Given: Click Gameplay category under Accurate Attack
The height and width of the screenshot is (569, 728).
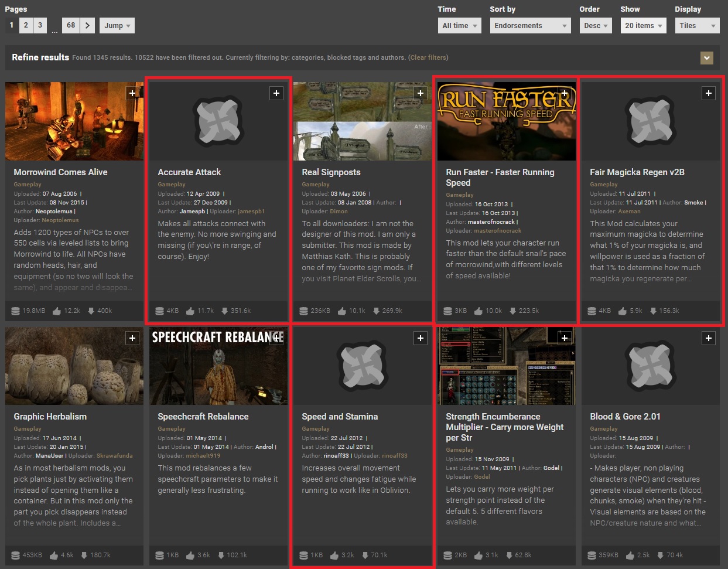Looking at the screenshot, I should coord(171,185).
